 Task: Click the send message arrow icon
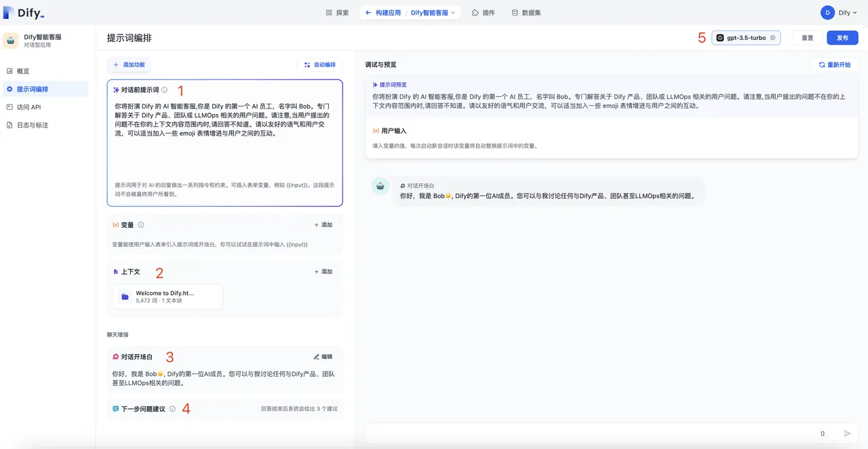coord(847,433)
